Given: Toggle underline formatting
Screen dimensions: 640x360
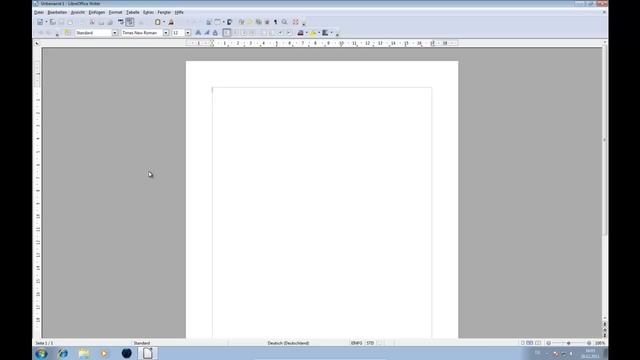Looking at the screenshot, I should pyautogui.click(x=215, y=33).
